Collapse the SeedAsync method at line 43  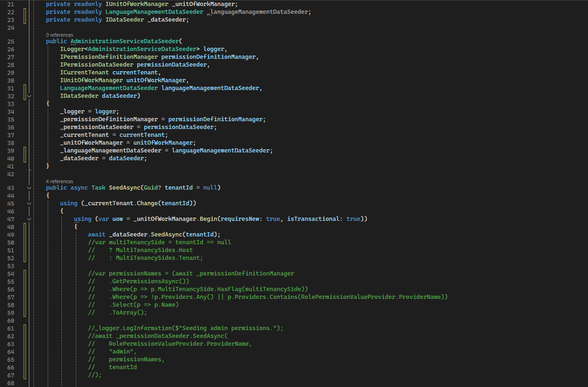[29, 188]
